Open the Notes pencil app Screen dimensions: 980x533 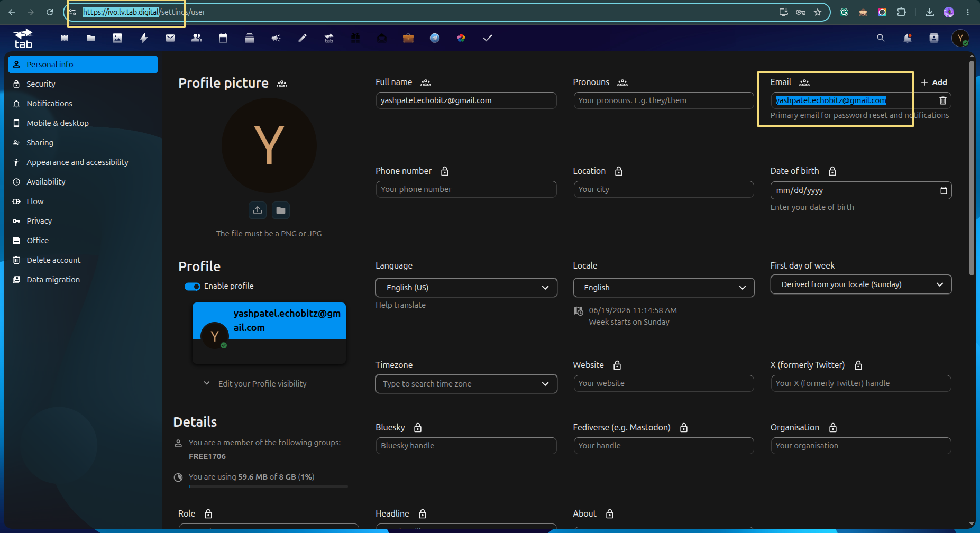(303, 38)
